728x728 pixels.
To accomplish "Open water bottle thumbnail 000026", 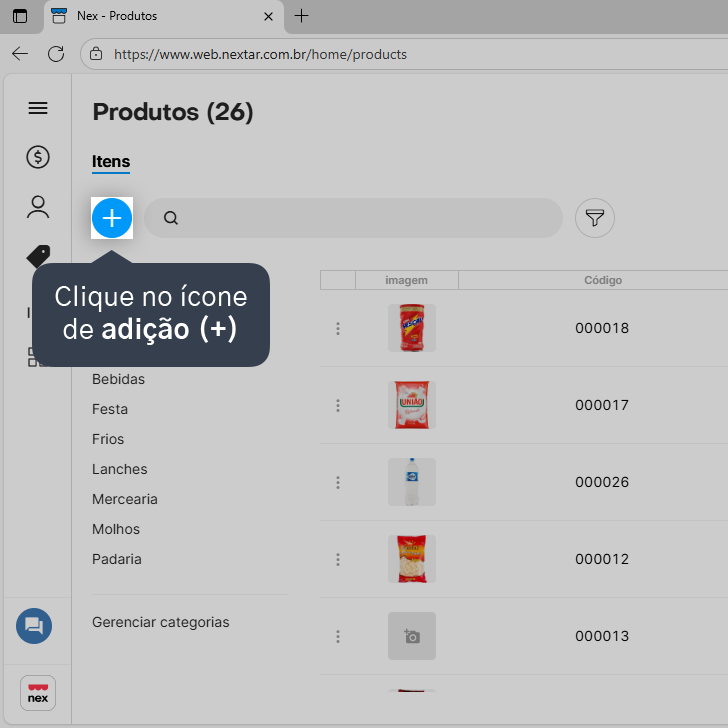I will (x=412, y=482).
